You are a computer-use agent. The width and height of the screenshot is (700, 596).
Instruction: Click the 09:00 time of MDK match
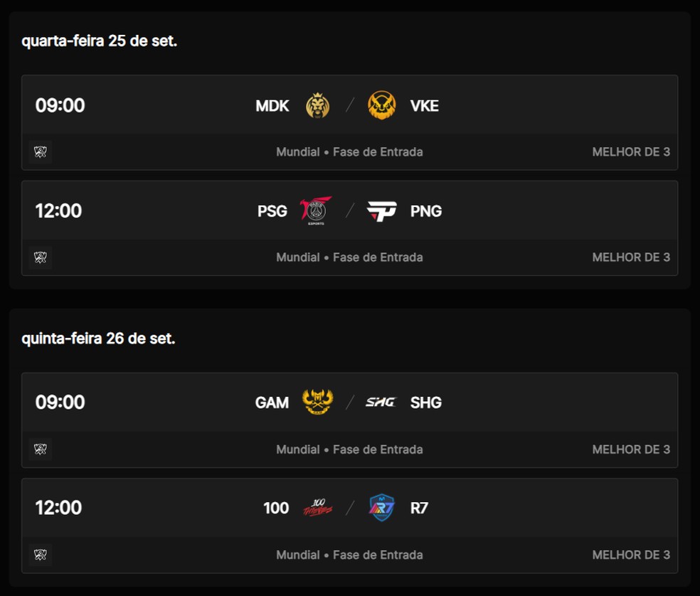[x=60, y=106]
